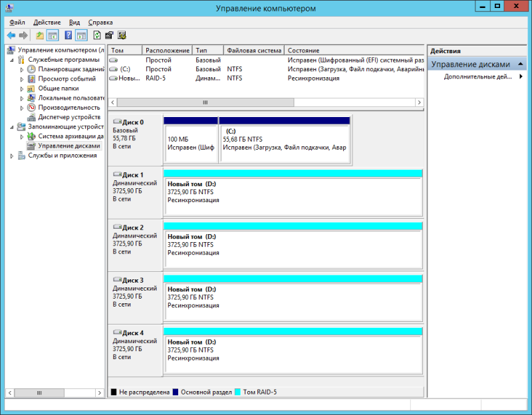Screen dimensions: 532x415
Task: Click the console tree scrollbar's right arrow
Action: (x=99, y=392)
